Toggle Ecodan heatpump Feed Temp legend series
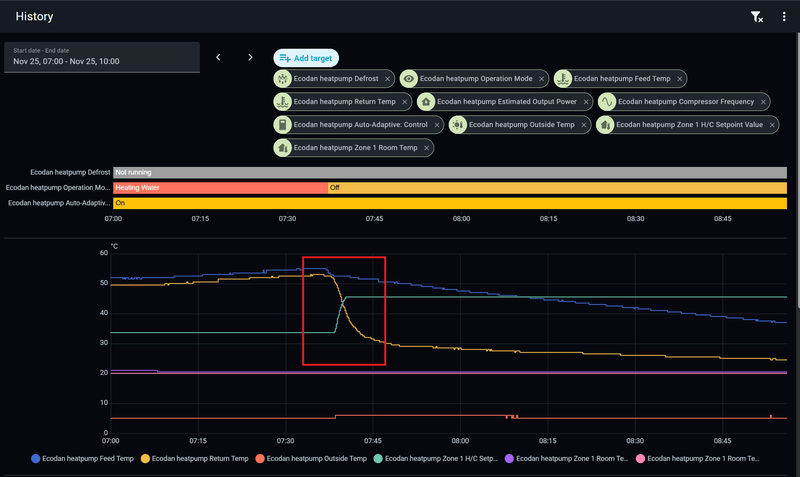This screenshot has height=477, width=800. pyautogui.click(x=83, y=459)
